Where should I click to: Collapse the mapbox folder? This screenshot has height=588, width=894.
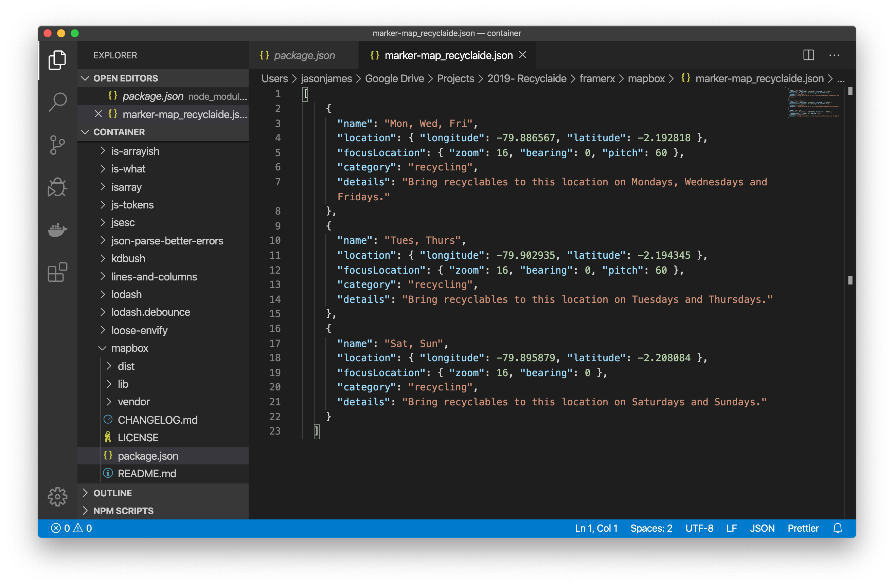coord(129,348)
